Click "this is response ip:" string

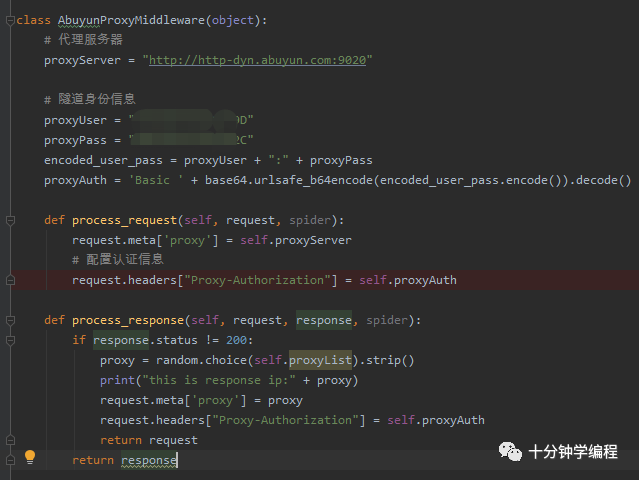219,380
